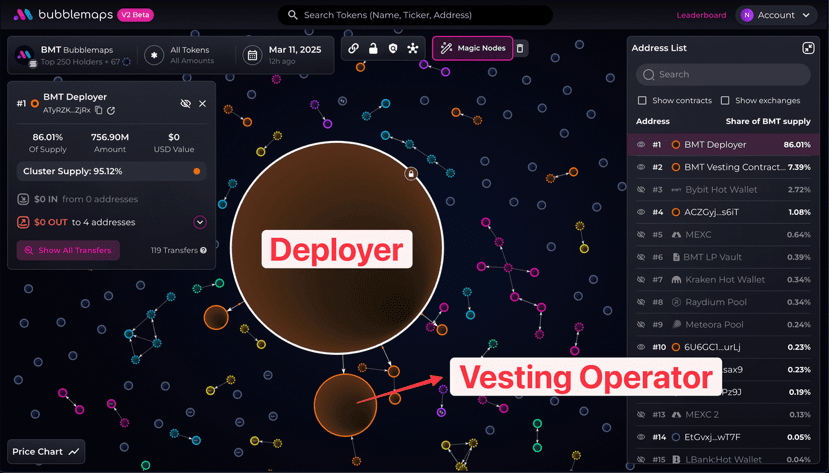This screenshot has width=829, height=473.
Task: Click the calendar icon next to Mar 11, 2025
Action: 253,55
